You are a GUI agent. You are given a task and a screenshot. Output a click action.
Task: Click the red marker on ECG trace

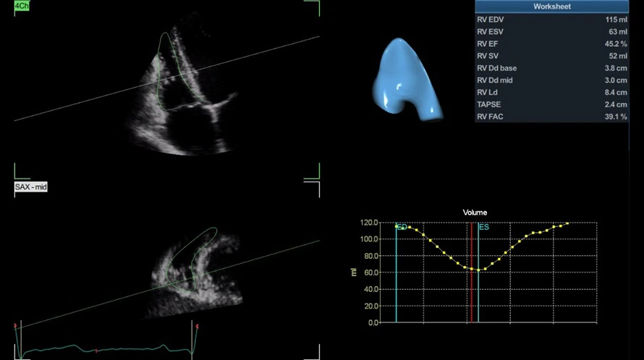(x=96, y=351)
